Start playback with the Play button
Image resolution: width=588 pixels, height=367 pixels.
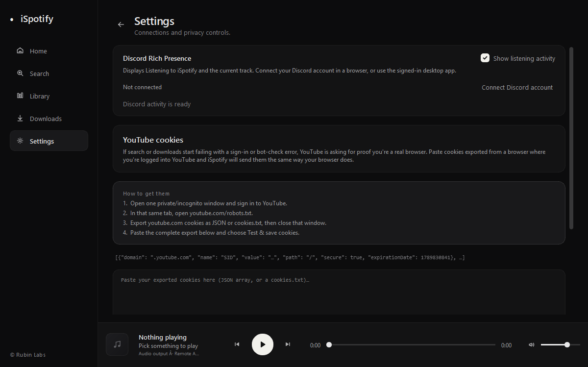pyautogui.click(x=263, y=344)
